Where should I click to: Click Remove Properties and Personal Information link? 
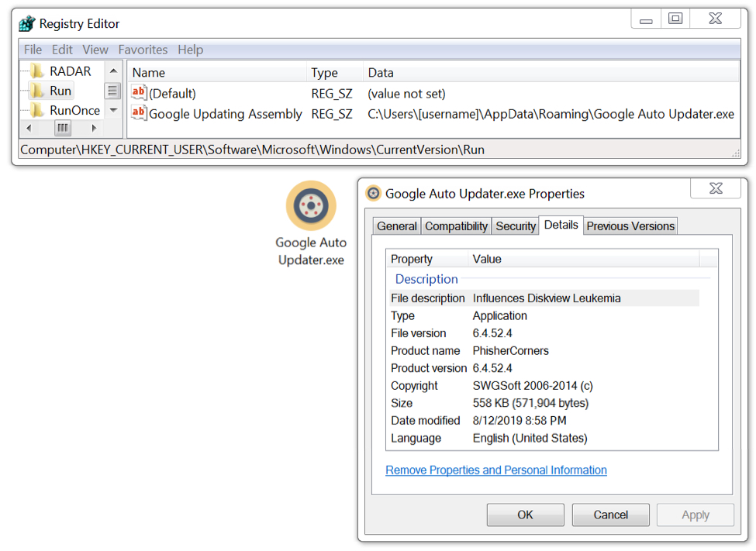tap(496, 470)
